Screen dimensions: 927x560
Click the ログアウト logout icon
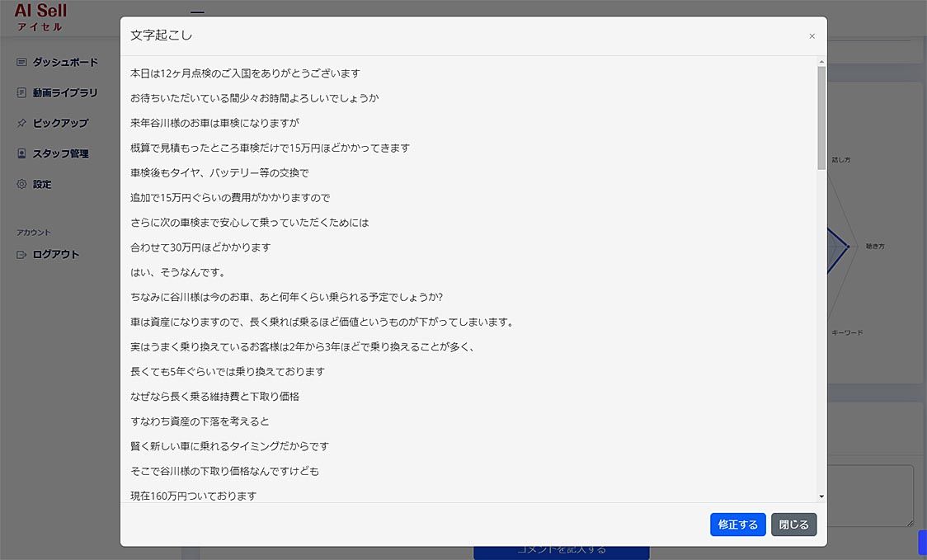[x=22, y=255]
